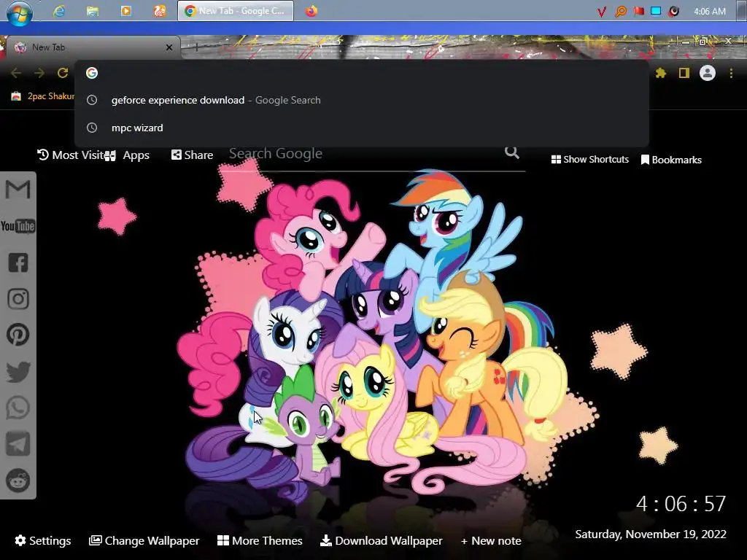Click Show Shortcuts
Image resolution: width=747 pixels, height=560 pixels.
click(x=589, y=160)
